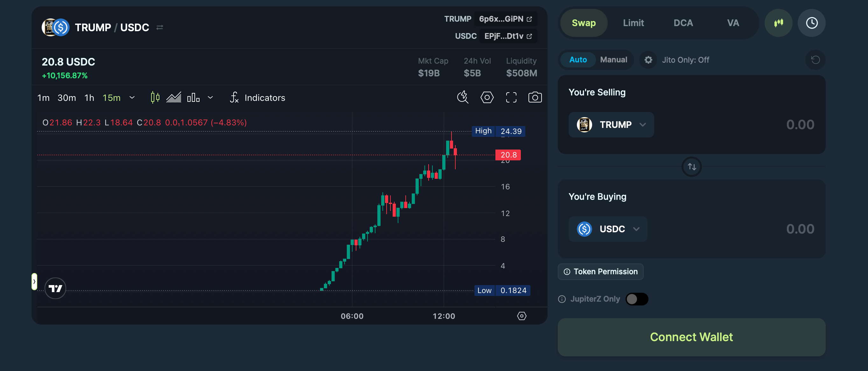Click the 12:00 time axis label
This screenshot has width=868, height=371.
click(x=444, y=316)
